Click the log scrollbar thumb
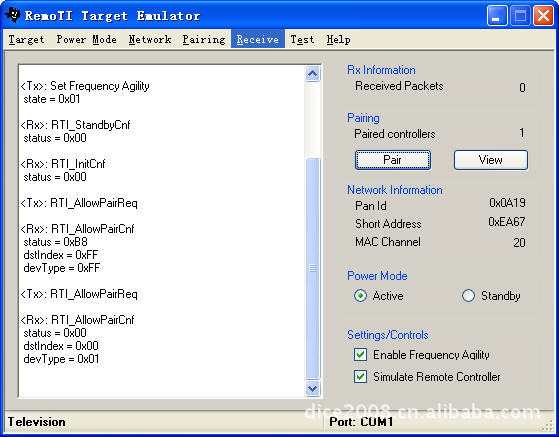The height and width of the screenshot is (437, 559). tap(313, 268)
